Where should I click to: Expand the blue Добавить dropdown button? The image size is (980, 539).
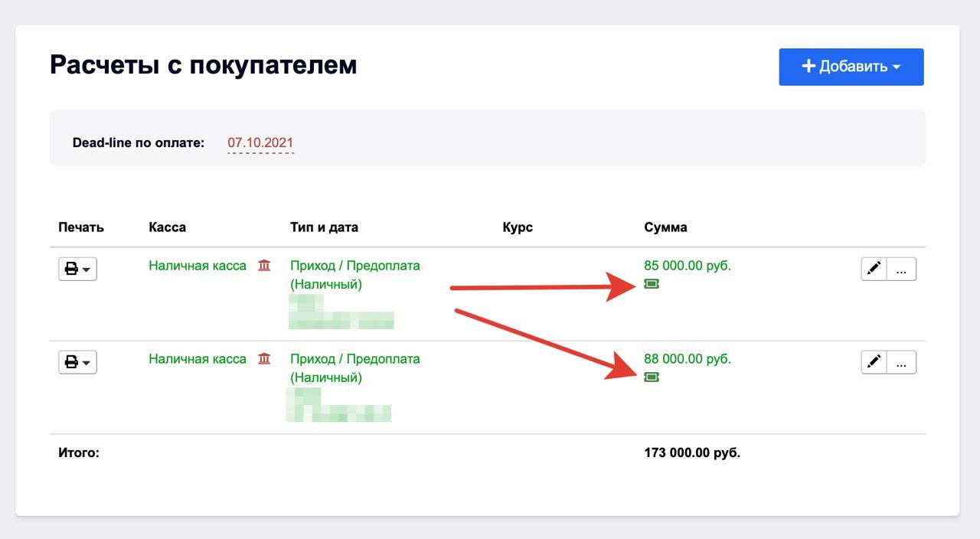(x=851, y=67)
